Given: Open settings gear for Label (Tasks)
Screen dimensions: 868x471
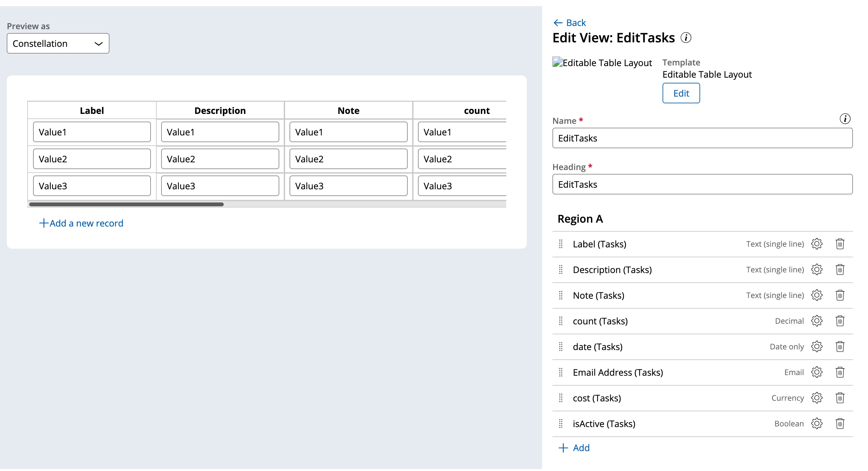Looking at the screenshot, I should click(x=816, y=244).
